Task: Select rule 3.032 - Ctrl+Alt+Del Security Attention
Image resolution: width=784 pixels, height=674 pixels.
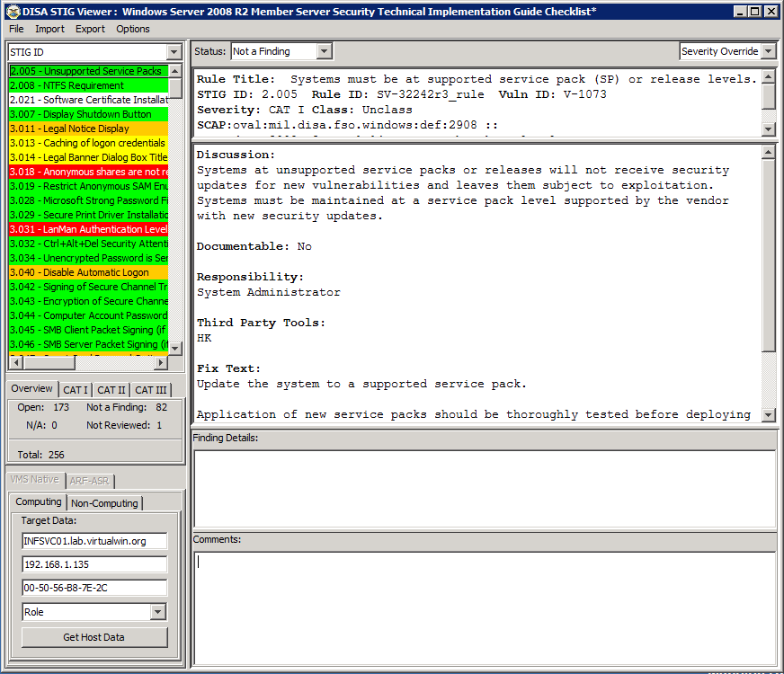Action: tap(88, 244)
